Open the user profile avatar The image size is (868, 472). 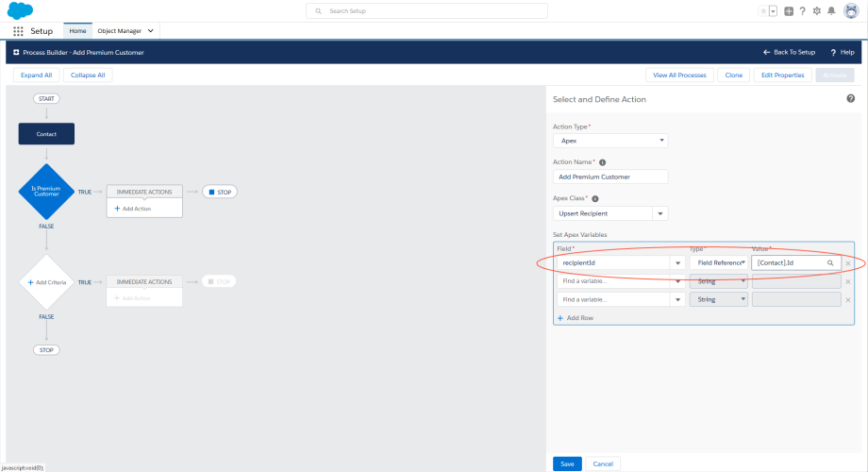851,10
